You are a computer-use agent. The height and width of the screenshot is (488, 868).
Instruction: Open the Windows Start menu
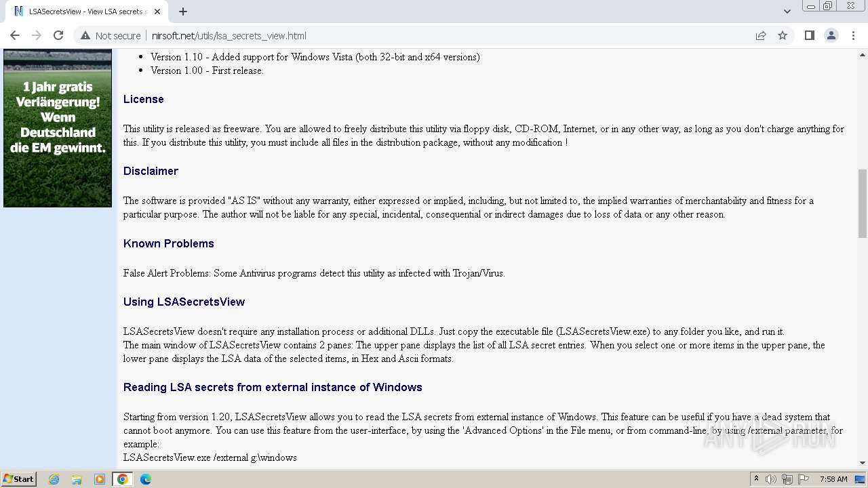point(18,479)
